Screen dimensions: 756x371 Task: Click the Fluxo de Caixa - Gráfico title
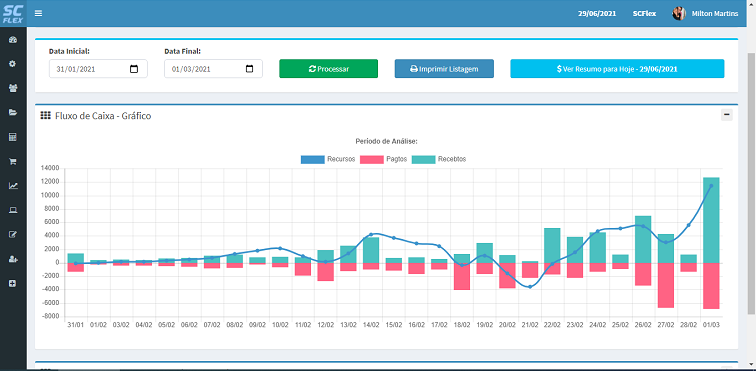[103, 116]
